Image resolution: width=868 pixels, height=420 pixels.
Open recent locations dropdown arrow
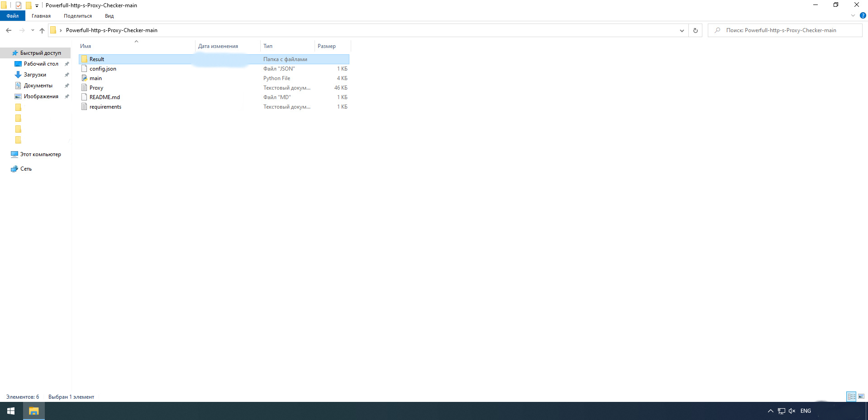pos(33,30)
